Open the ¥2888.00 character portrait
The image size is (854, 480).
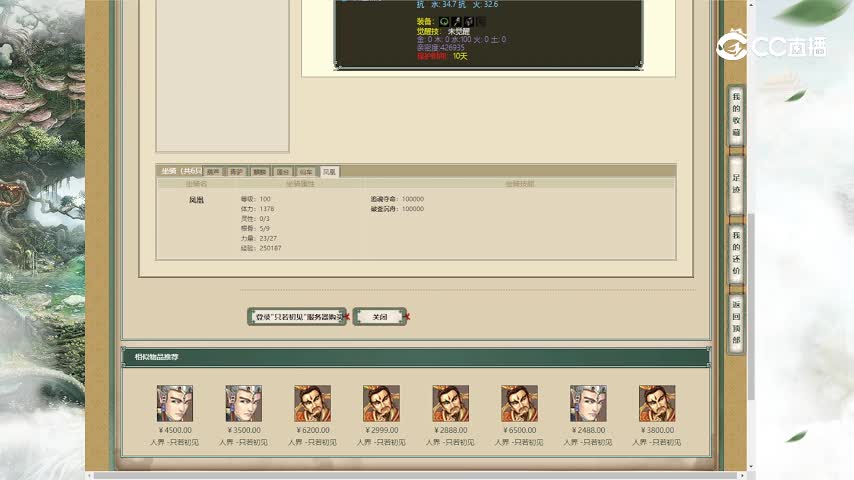450,403
